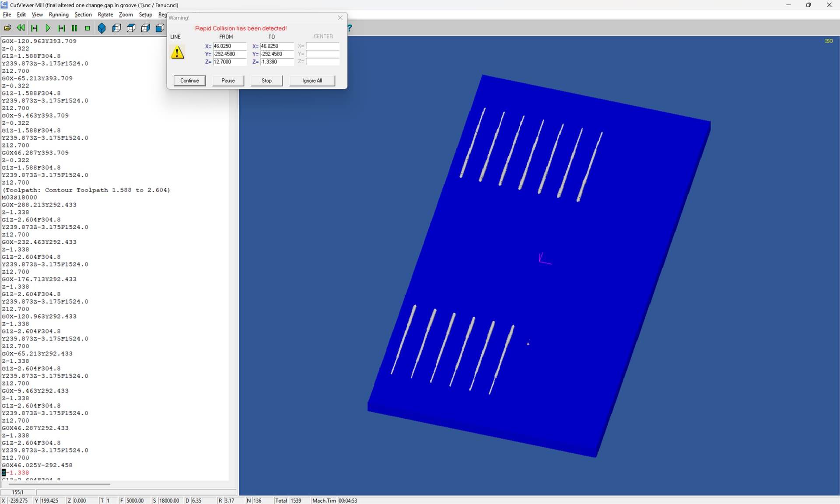Click the rewind double-arrow icon
The image size is (840, 504).
click(x=21, y=28)
